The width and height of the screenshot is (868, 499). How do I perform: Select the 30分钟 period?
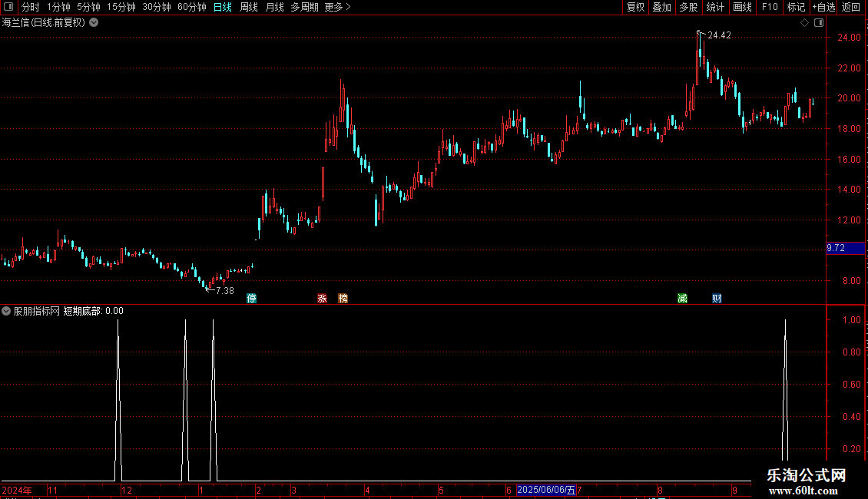(x=156, y=7)
